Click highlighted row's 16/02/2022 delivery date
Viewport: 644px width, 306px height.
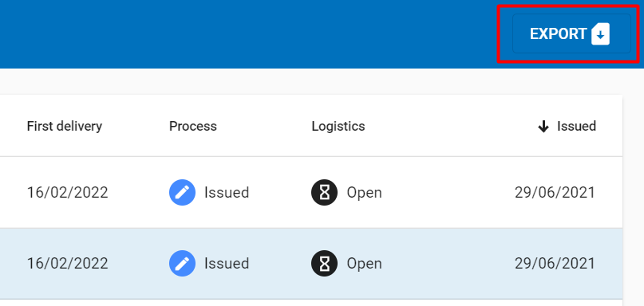67,263
